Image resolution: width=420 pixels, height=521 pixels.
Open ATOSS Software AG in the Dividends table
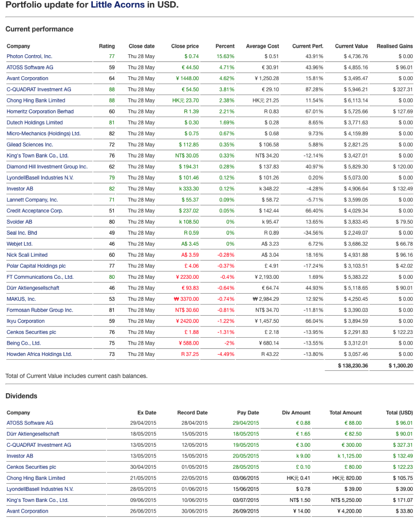(30, 423)
